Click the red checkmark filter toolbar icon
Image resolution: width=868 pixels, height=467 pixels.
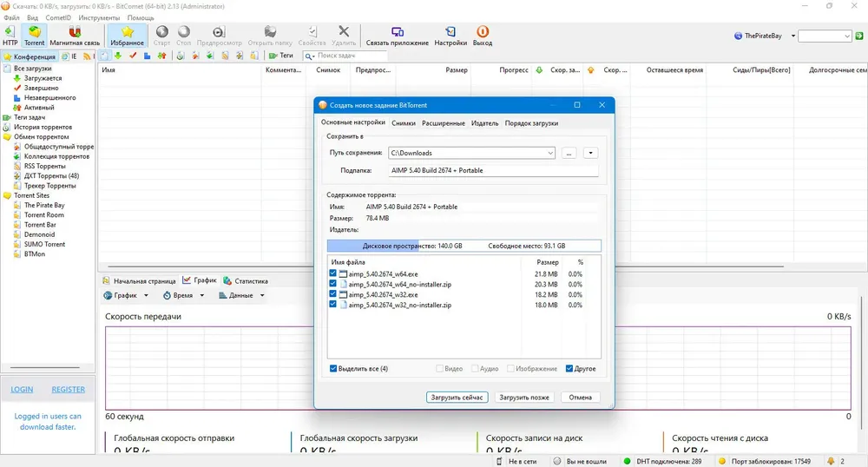pyautogui.click(x=132, y=56)
